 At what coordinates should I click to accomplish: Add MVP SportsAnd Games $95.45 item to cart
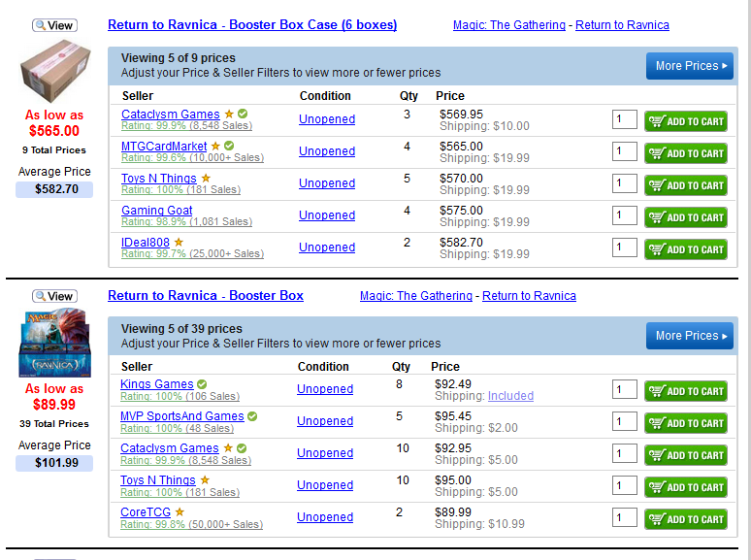[686, 423]
